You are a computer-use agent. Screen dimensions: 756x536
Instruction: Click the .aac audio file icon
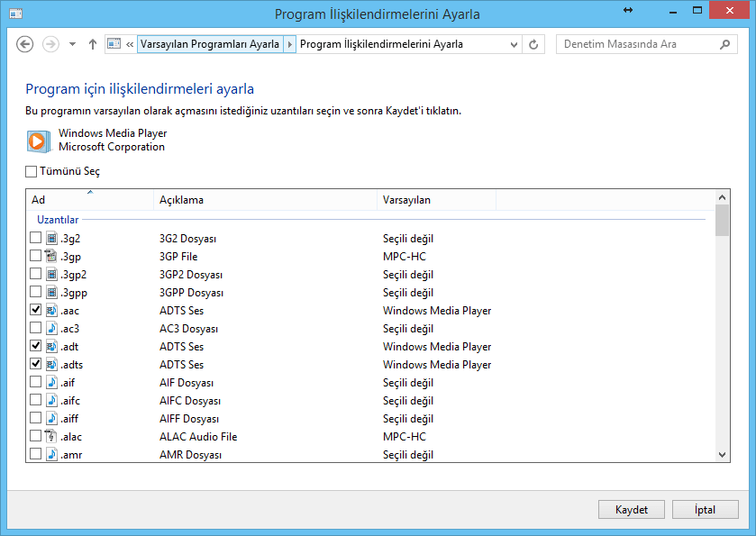(x=51, y=310)
